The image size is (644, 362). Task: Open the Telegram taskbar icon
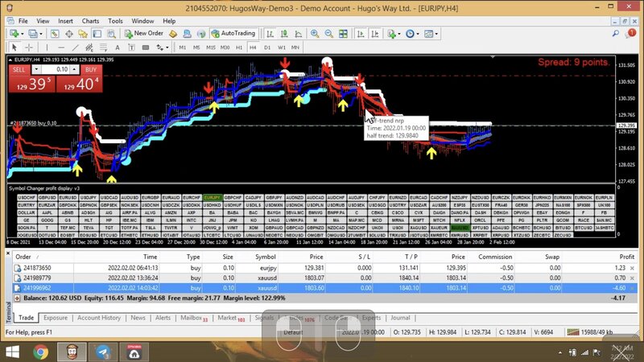[103, 352]
